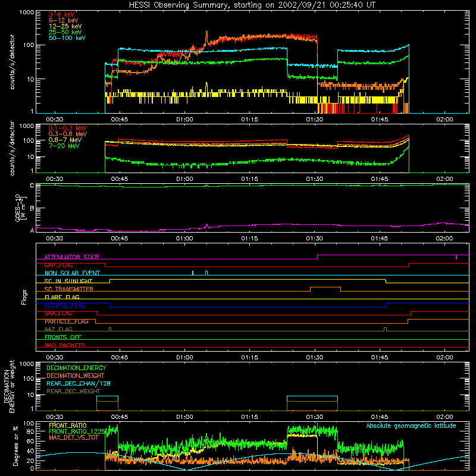Click the B class tick label
The height and width of the screenshot is (476, 476).
click(x=32, y=208)
